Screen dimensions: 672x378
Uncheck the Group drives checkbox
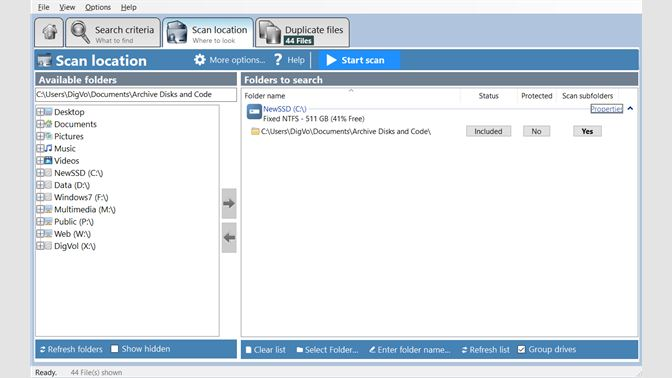(x=521, y=349)
